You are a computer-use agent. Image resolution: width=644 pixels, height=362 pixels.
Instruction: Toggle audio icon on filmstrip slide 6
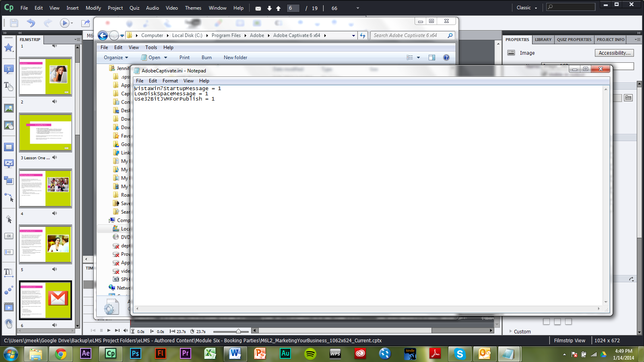[54, 325]
